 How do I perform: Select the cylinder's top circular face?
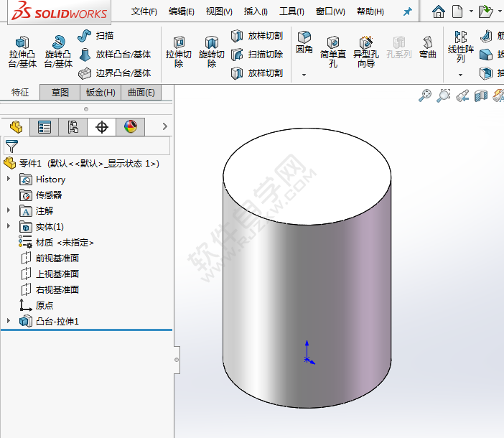pos(307,176)
